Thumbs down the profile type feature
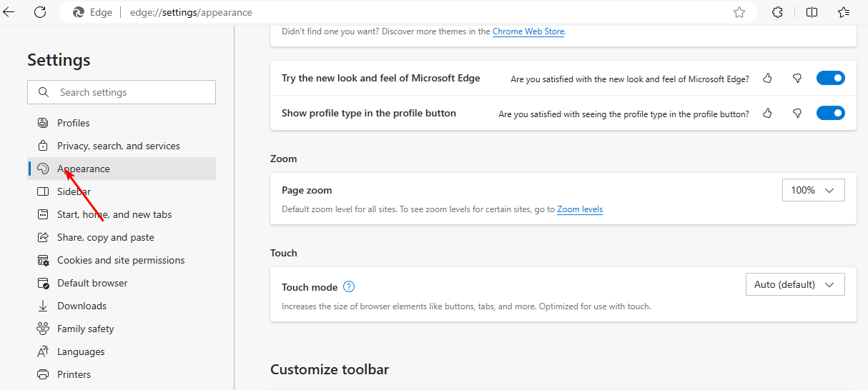This screenshot has width=868, height=390. tap(797, 114)
